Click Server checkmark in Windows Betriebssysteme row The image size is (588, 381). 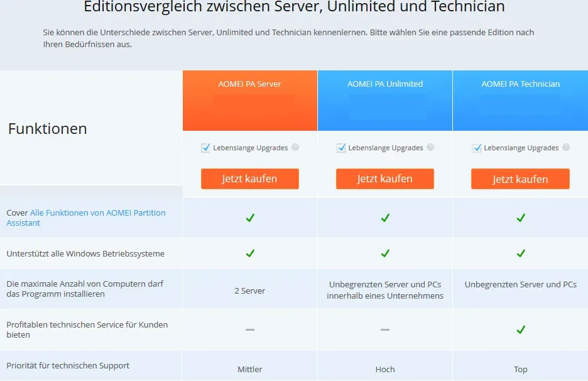(250, 253)
